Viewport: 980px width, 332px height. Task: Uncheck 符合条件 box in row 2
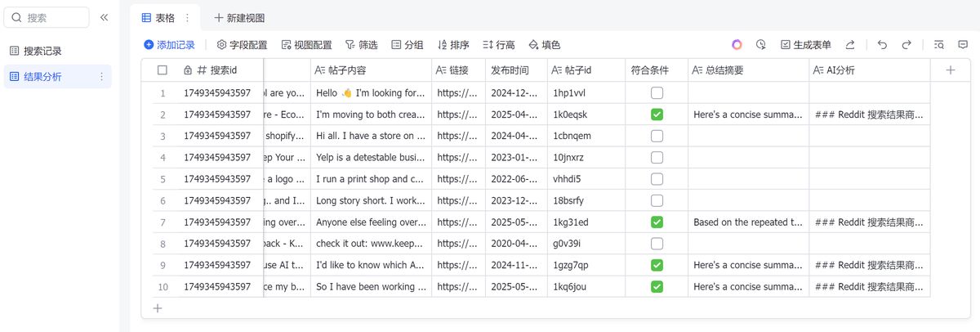pos(657,114)
